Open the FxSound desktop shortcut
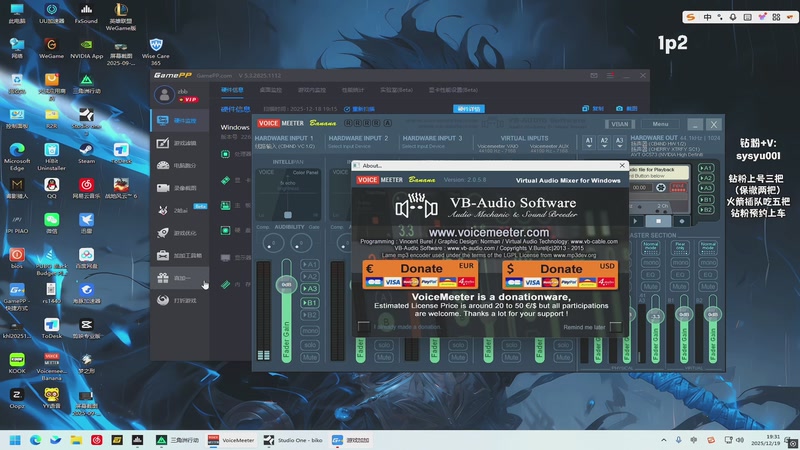 pos(86,14)
